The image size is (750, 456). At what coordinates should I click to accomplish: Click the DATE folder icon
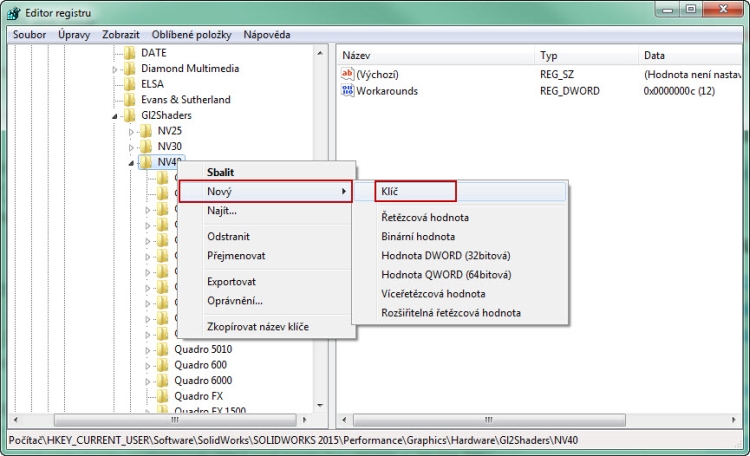click(130, 53)
